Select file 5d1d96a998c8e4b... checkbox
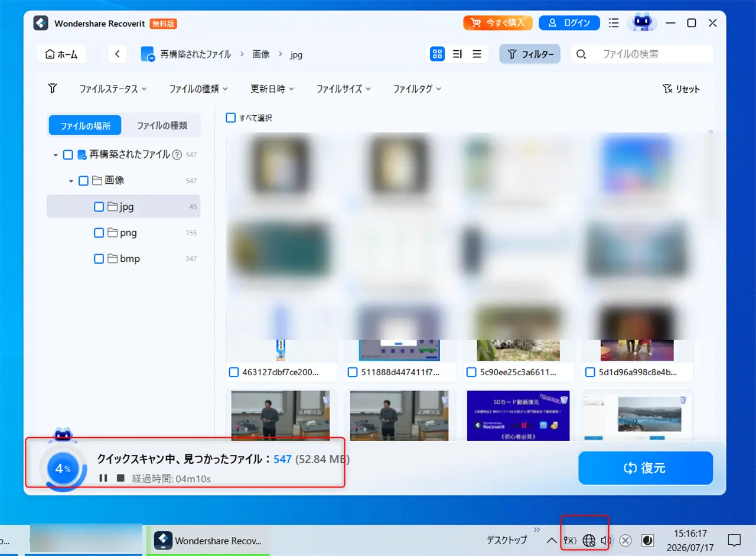 590,372
